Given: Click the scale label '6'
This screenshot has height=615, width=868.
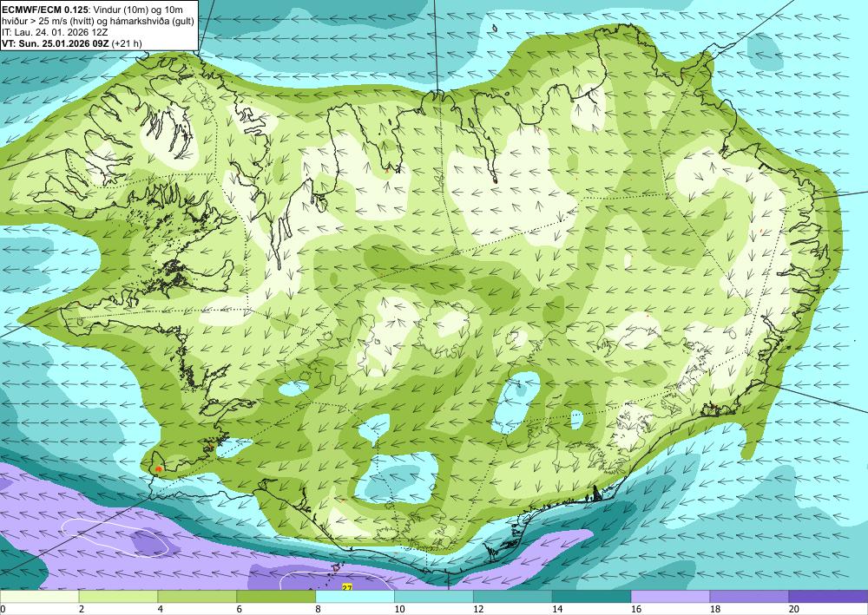Looking at the screenshot, I should [x=240, y=610].
